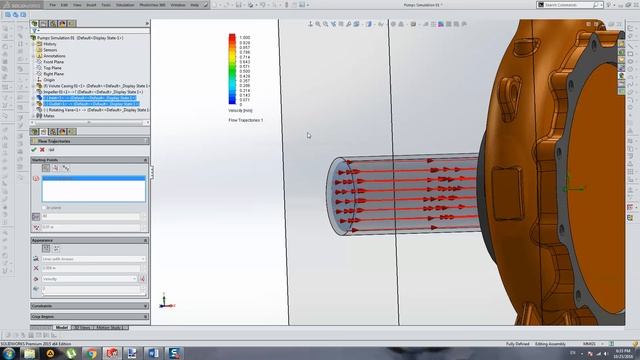Select Right Plane in the tree
Image resolution: width=640 pixels, height=360 pixels.
[x=53, y=74]
